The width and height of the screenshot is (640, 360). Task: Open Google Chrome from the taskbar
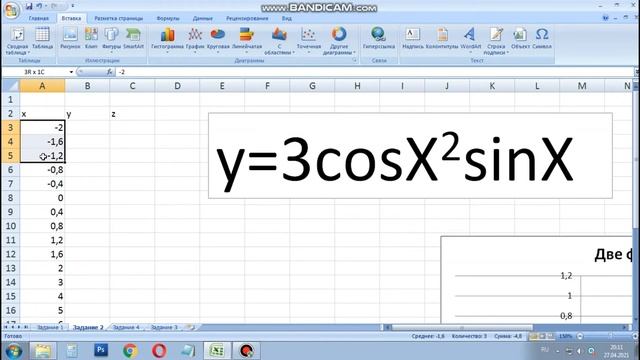pyautogui.click(x=130, y=351)
